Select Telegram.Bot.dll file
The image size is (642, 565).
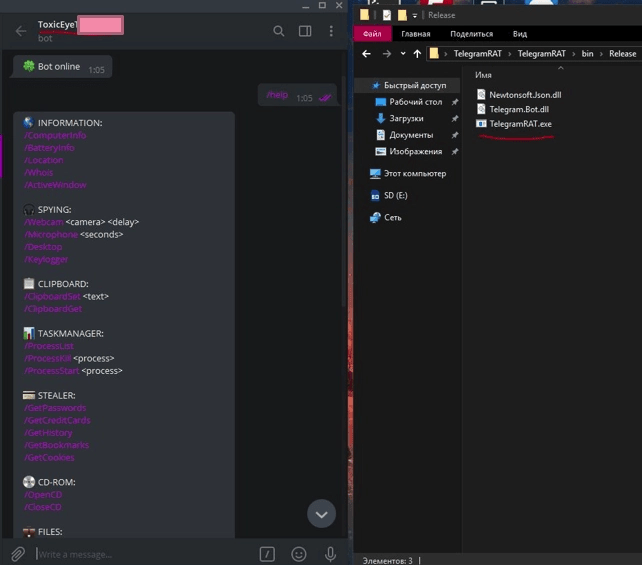[x=513, y=109]
